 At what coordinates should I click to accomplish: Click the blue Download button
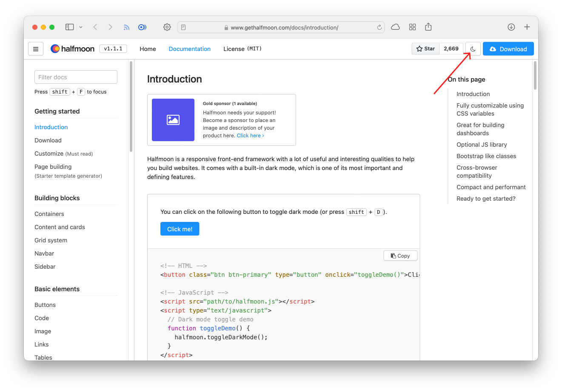coord(508,49)
